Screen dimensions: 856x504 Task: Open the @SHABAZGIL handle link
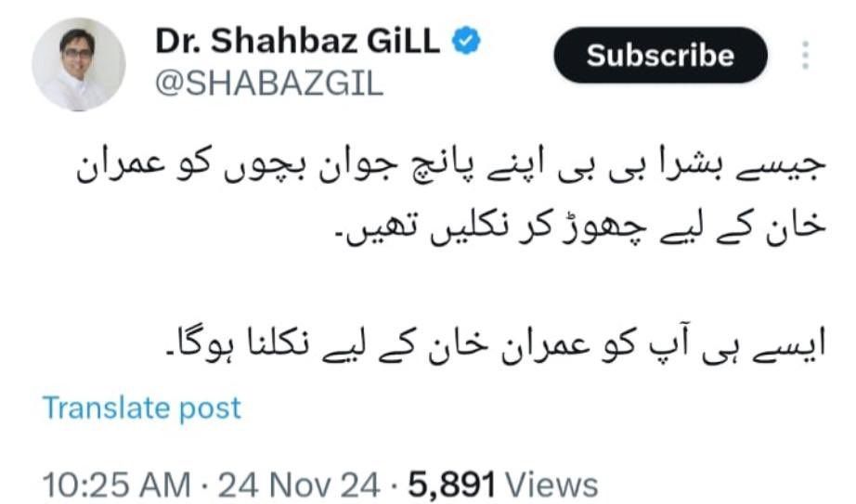pos(269,84)
